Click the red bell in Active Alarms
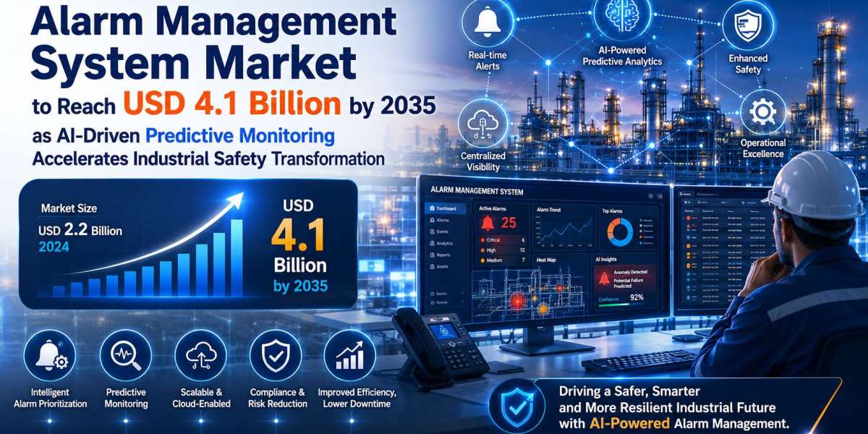Screen dimensions: 868x434 (488, 222)
